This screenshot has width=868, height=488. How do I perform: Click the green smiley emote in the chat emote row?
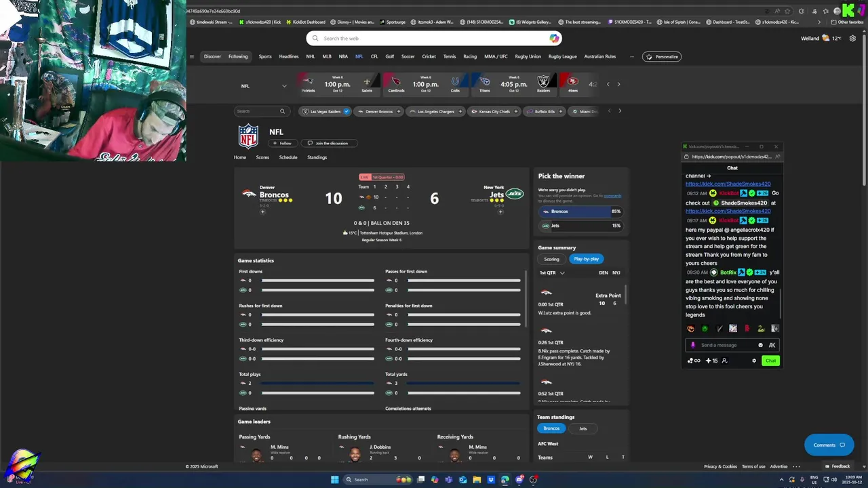[705, 329]
